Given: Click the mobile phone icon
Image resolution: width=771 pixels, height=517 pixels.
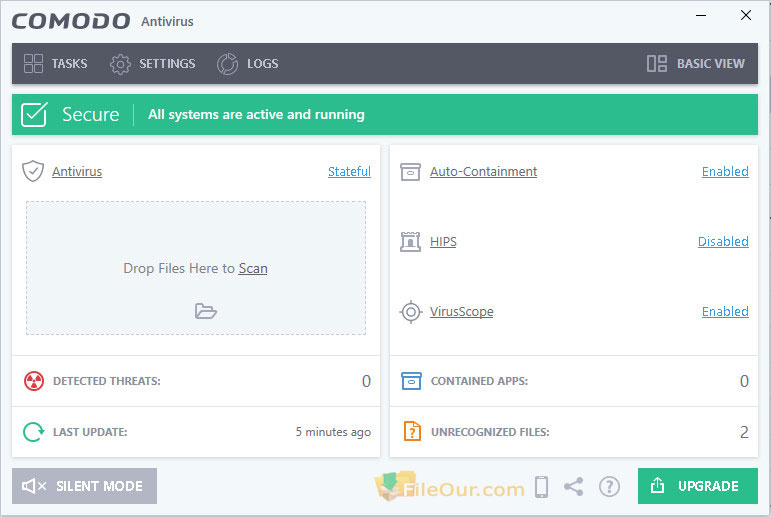Looking at the screenshot, I should pyautogui.click(x=541, y=487).
